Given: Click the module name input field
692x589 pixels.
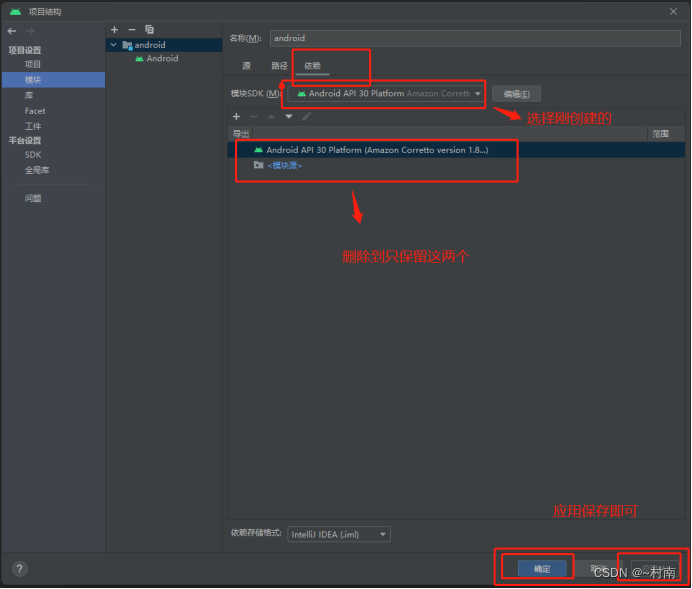Looking at the screenshot, I should [x=475, y=38].
